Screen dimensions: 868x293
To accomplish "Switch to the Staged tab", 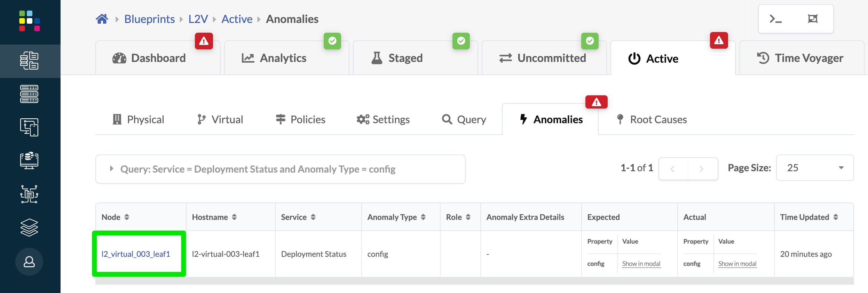I will (x=405, y=58).
